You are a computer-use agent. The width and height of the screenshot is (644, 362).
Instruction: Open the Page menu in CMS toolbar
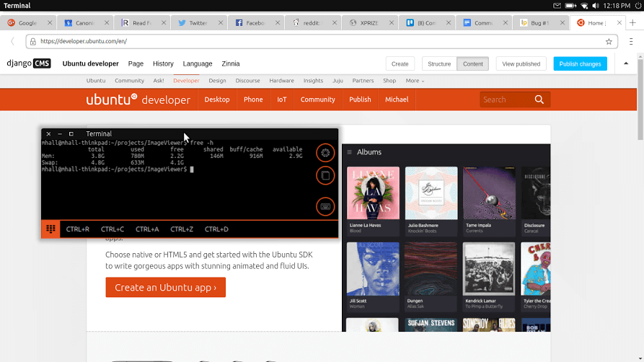tap(136, 63)
